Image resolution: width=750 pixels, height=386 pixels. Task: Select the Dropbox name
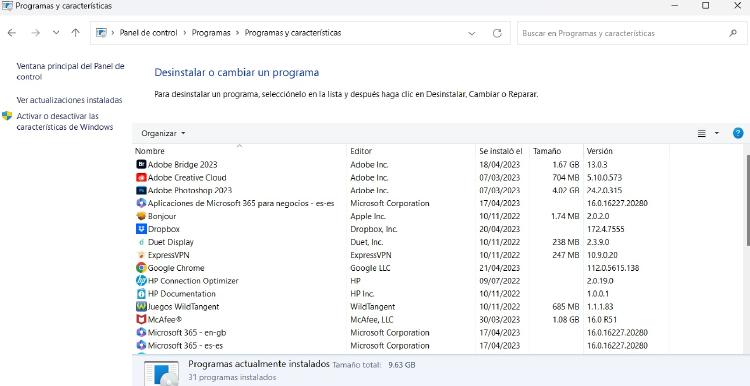[164, 229]
